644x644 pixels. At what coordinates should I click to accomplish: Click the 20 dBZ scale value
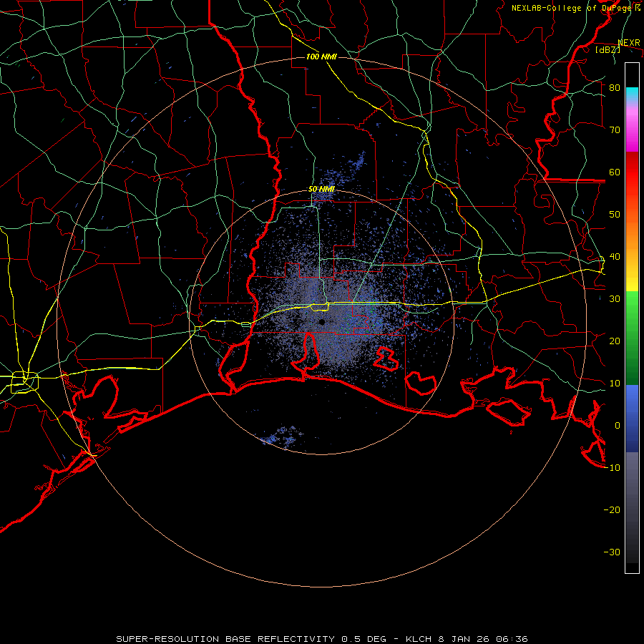[x=615, y=341]
